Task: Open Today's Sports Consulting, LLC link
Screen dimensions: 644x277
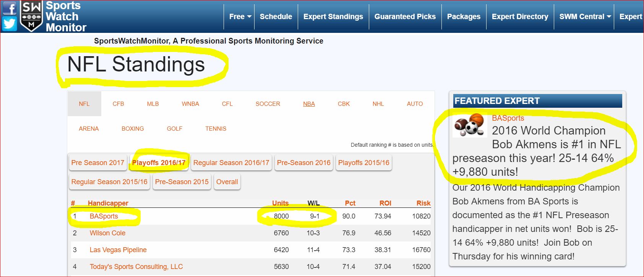Action: click(x=136, y=267)
